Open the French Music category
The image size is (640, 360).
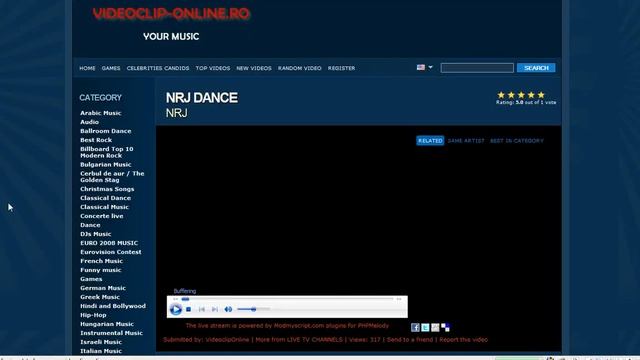(102, 261)
